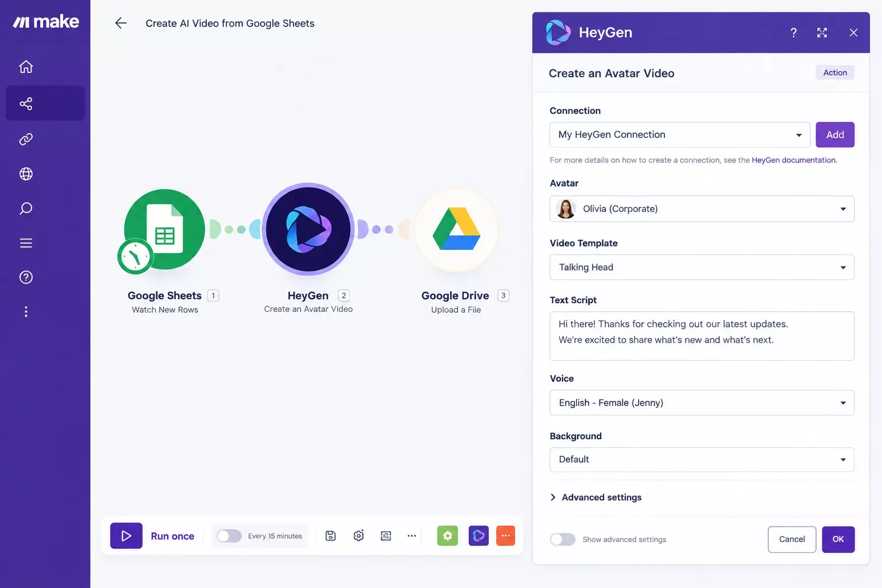The image size is (882, 588).
Task: Open HeyGen panel help question mark
Action: (794, 33)
